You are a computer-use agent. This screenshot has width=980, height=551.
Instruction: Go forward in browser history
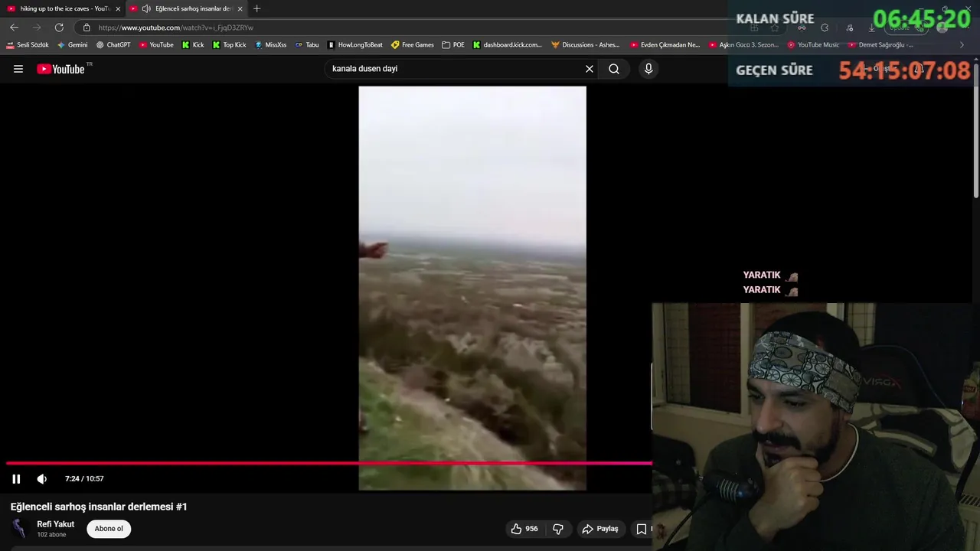pyautogui.click(x=36, y=28)
